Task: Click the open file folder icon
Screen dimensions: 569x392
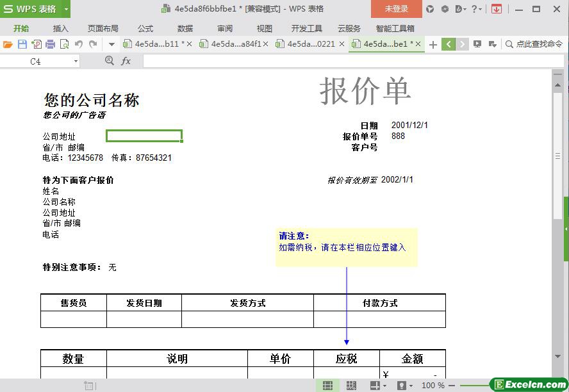Action: tap(8, 44)
